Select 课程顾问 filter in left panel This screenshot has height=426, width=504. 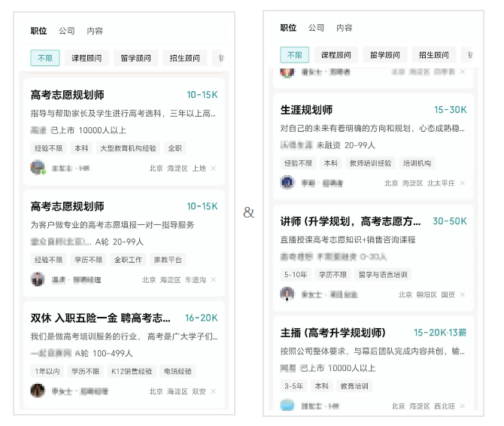coord(87,58)
